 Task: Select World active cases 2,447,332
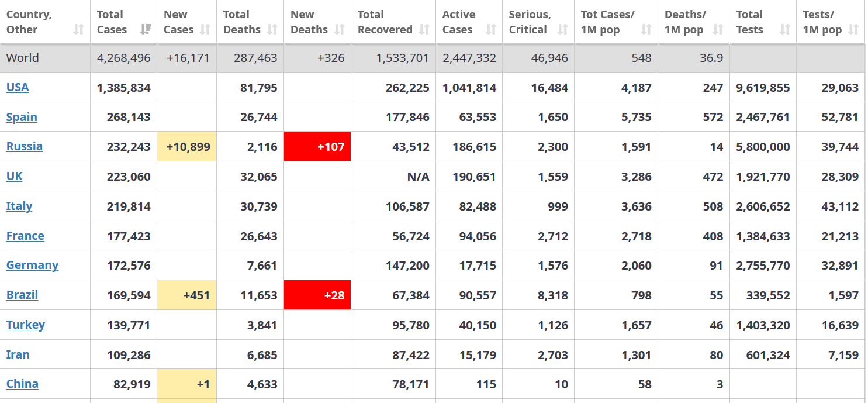coord(469,58)
